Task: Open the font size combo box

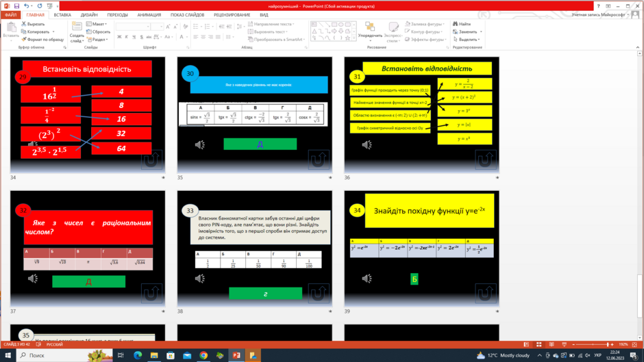Action: [158, 26]
